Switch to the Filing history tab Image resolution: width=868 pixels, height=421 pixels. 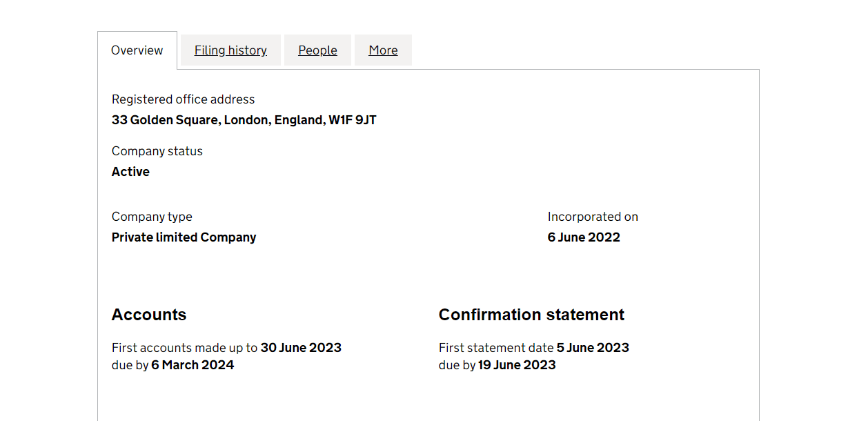click(230, 50)
